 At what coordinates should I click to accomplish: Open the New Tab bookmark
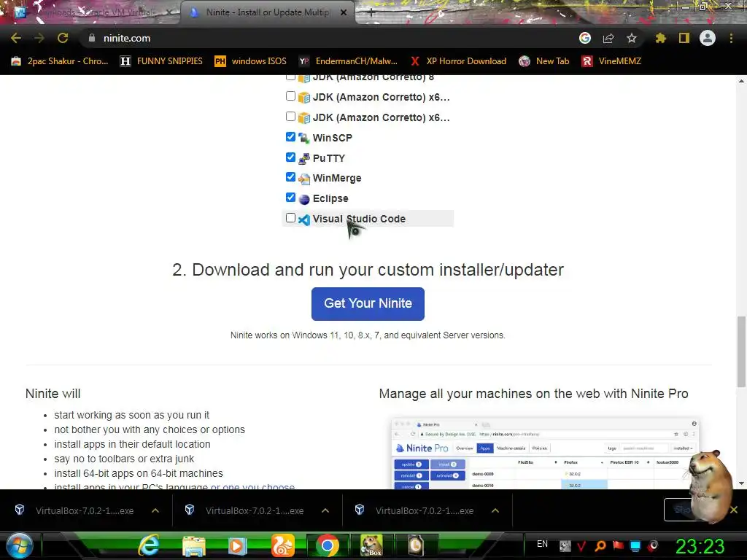544,61
